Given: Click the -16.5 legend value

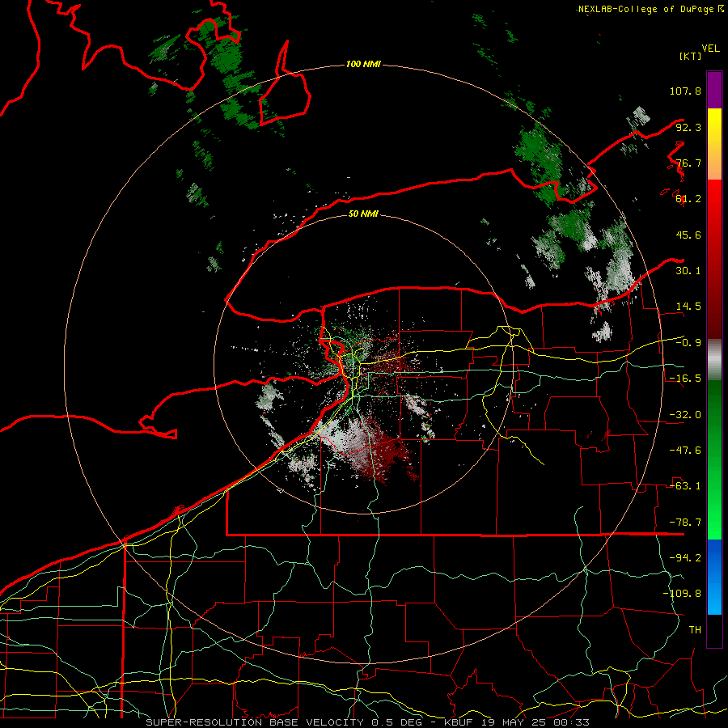Looking at the screenshot, I should click(x=685, y=379).
